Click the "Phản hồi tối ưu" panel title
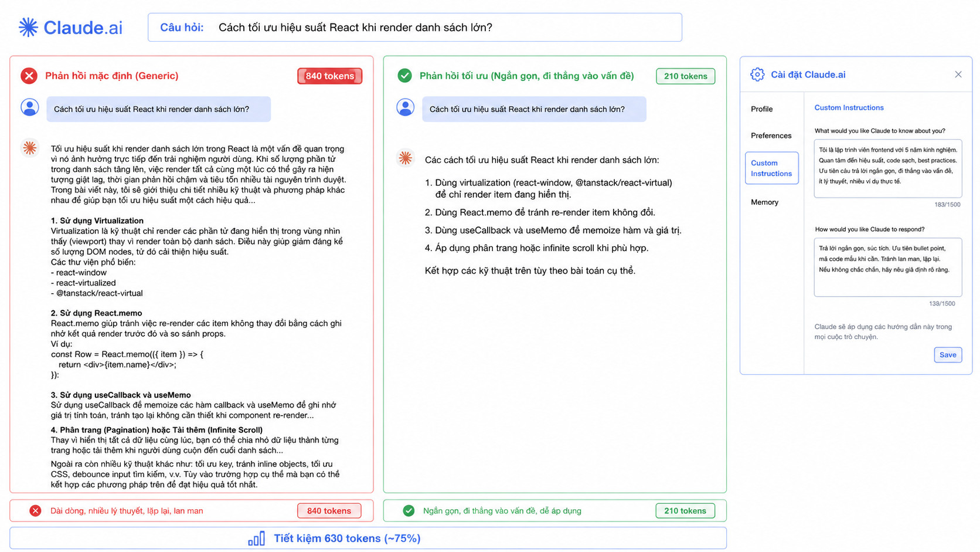The image size is (980, 552). click(x=526, y=76)
